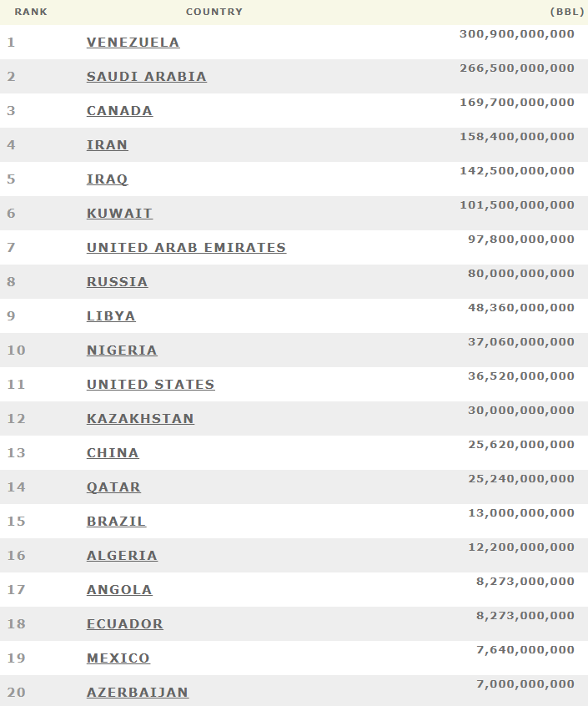Follow the Ecuador link

(x=125, y=624)
